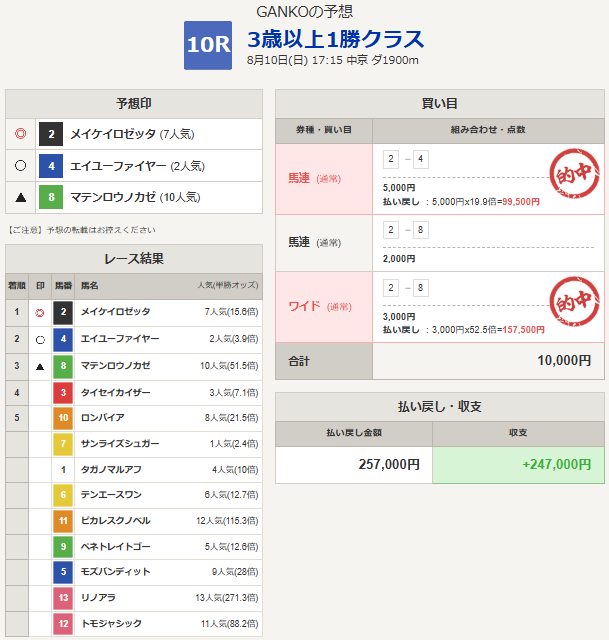The height and width of the screenshot is (640, 609).
Task: Click the 8 box in the 馬連 2-8 combination
Action: coord(420,230)
